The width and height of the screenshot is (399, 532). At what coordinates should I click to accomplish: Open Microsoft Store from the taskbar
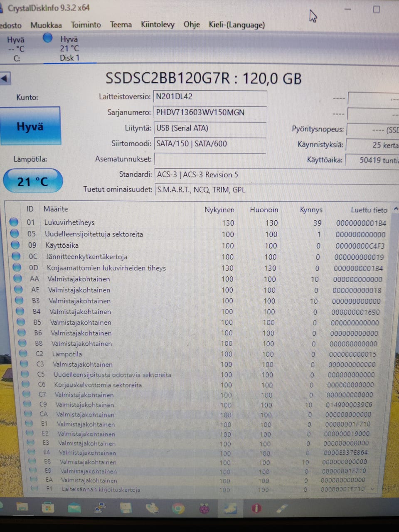(x=47, y=507)
